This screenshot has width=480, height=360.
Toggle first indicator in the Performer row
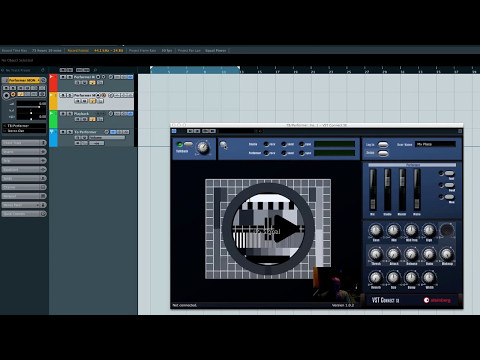click(266, 153)
